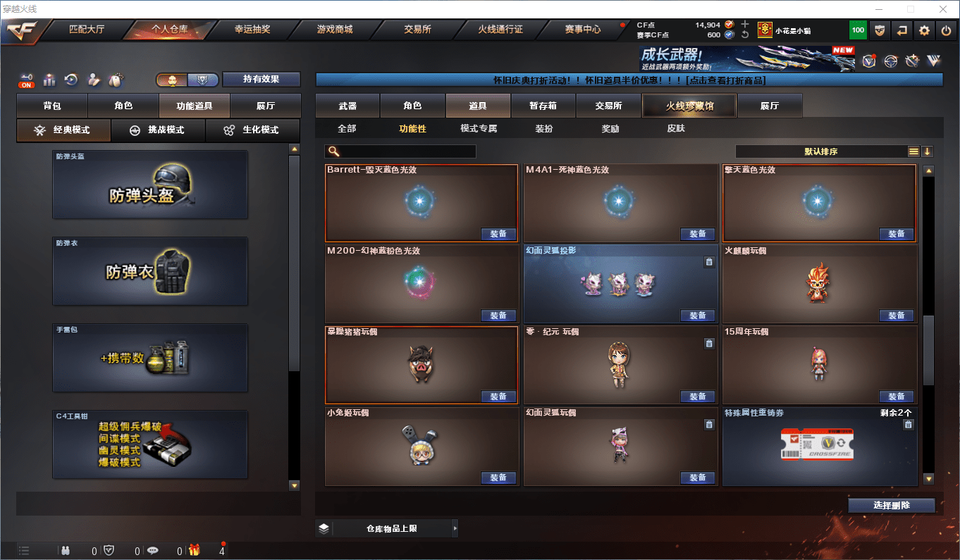
Task: Click the power exit icon
Action: pos(947,30)
